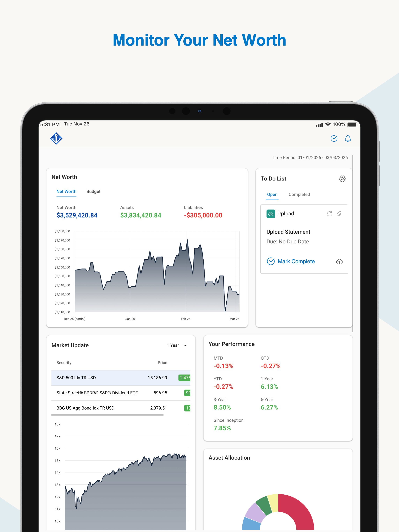Click the green badge on BBG Bond row

(187, 408)
